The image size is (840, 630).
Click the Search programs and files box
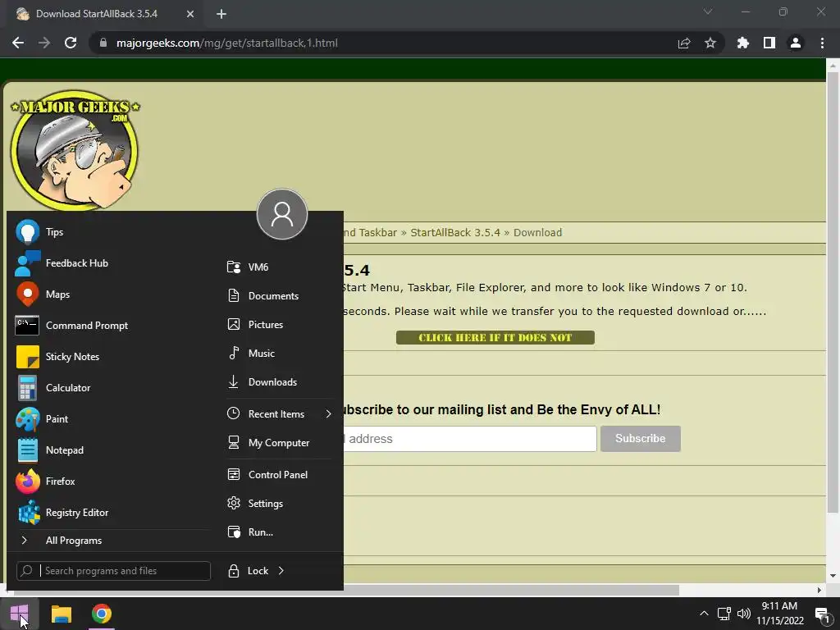click(x=113, y=571)
